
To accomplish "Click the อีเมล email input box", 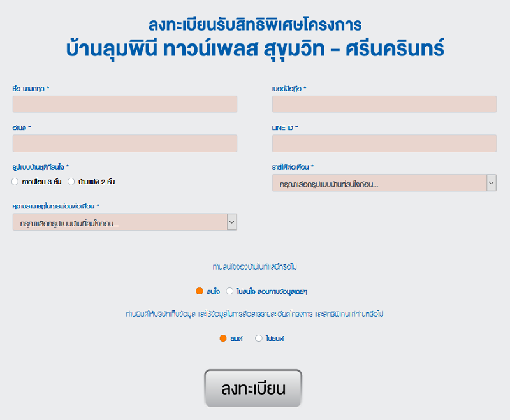I will (125, 143).
